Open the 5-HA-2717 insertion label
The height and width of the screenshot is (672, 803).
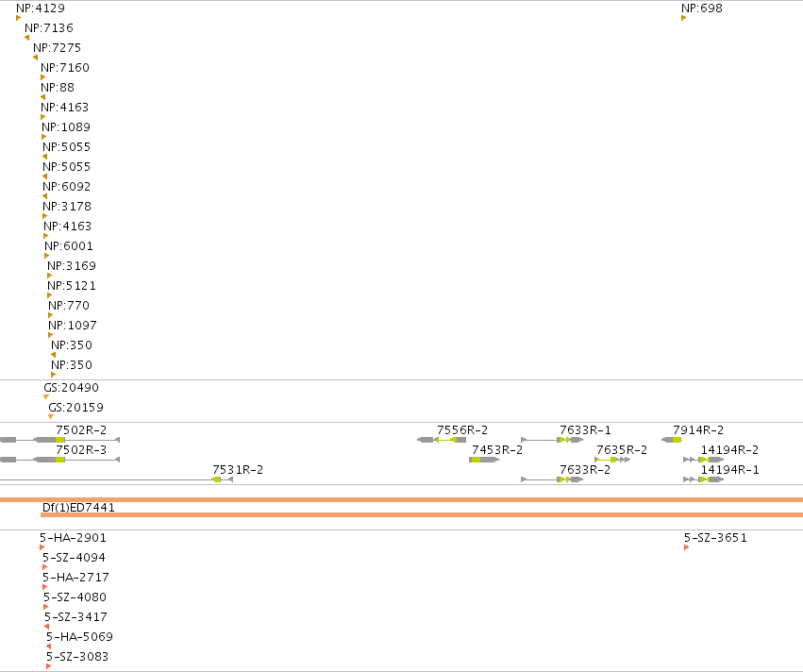[x=75, y=578]
